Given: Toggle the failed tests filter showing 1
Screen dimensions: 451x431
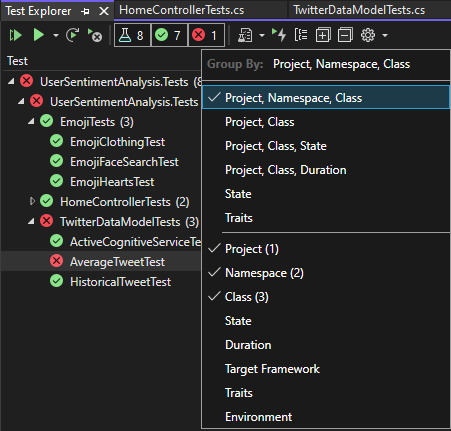Looking at the screenshot, I should coord(206,35).
